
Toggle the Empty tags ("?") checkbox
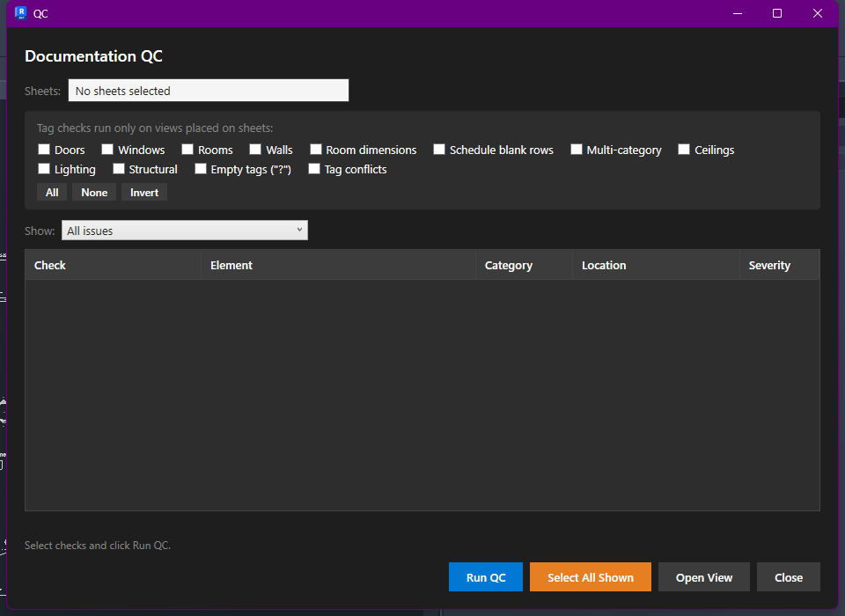point(201,169)
